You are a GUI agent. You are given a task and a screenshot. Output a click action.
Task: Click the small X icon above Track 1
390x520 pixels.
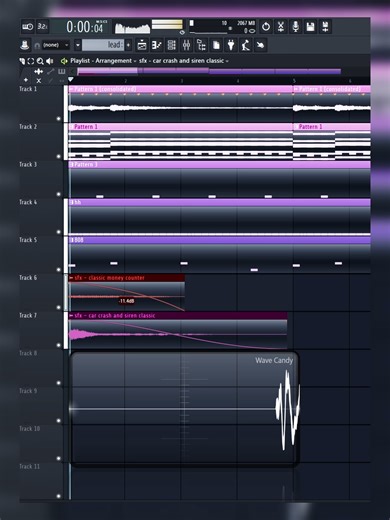point(39,80)
